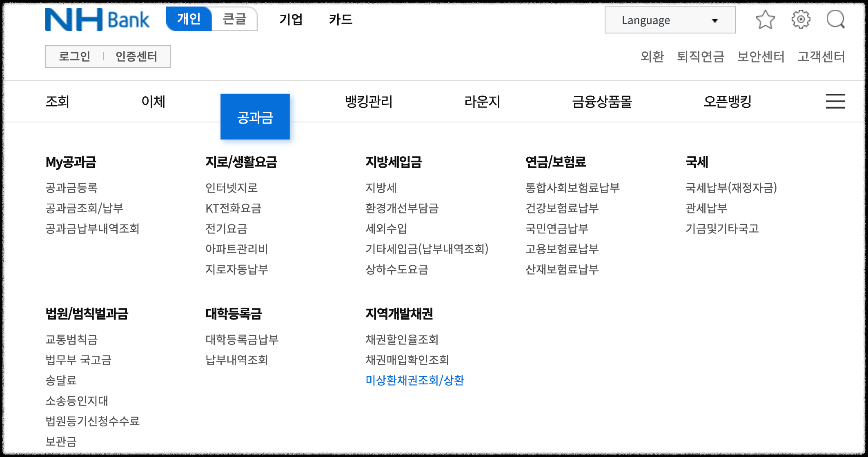Image resolution: width=868 pixels, height=457 pixels.
Task: Click the settings gear icon
Action: [x=801, y=19]
